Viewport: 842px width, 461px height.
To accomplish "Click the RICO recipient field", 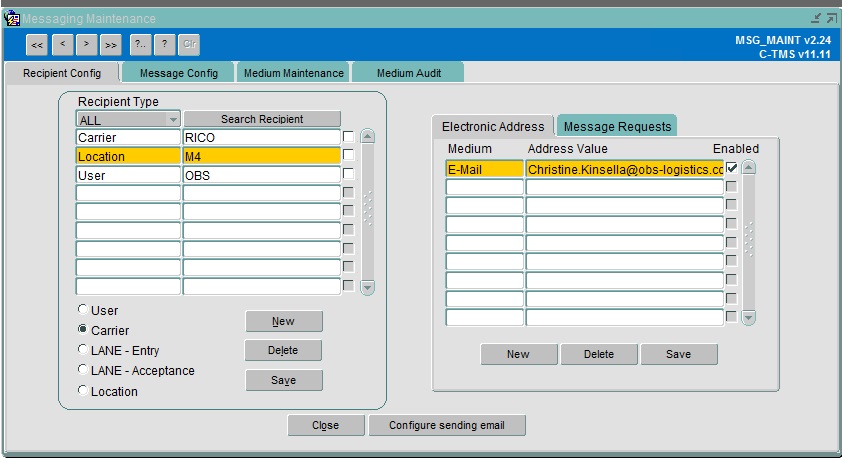I will 262,138.
